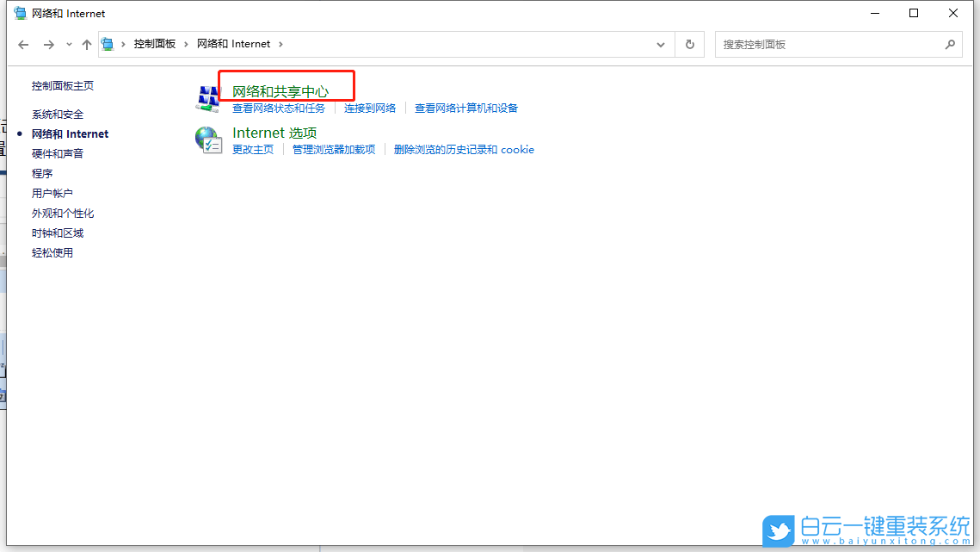Viewport: 980px width, 552px height.
Task: Click the back navigation arrow
Action: (22, 43)
